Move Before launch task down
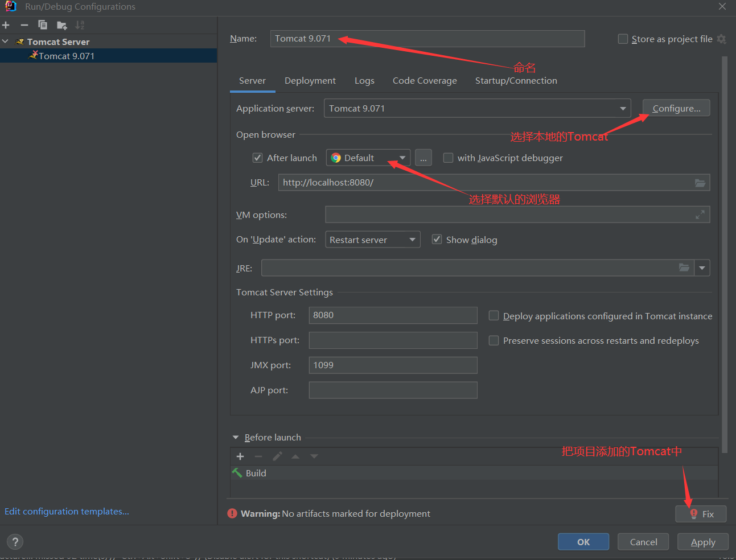Viewport: 736px width, 560px height. point(314,456)
